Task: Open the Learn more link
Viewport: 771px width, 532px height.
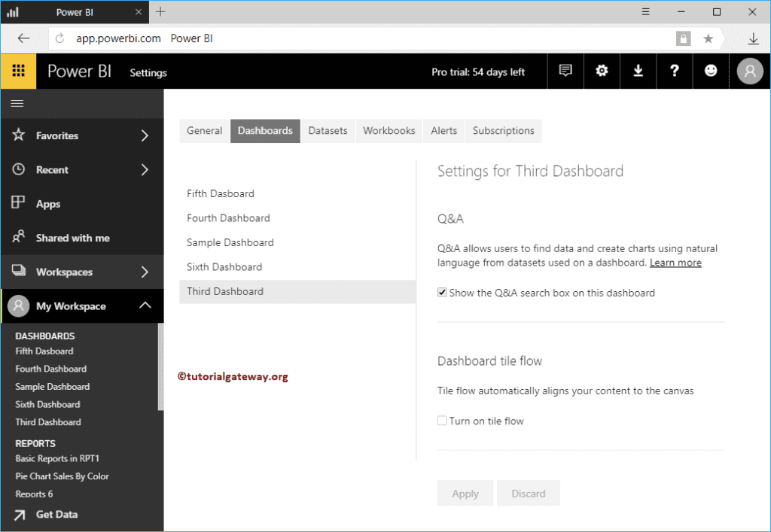Action: tap(675, 262)
